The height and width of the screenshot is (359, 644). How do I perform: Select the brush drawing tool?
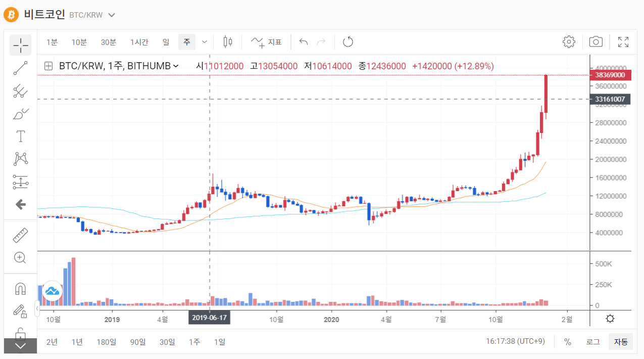click(20, 114)
